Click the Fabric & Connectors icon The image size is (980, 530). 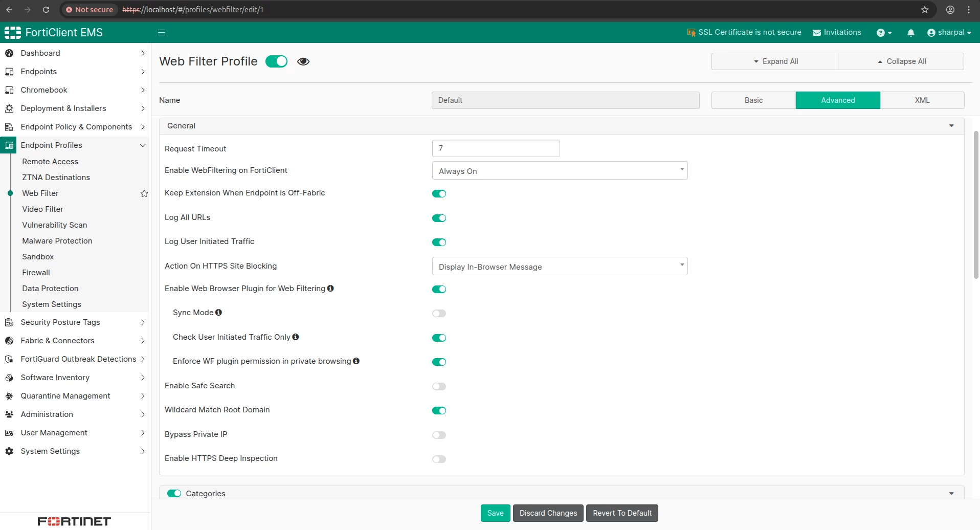point(9,341)
